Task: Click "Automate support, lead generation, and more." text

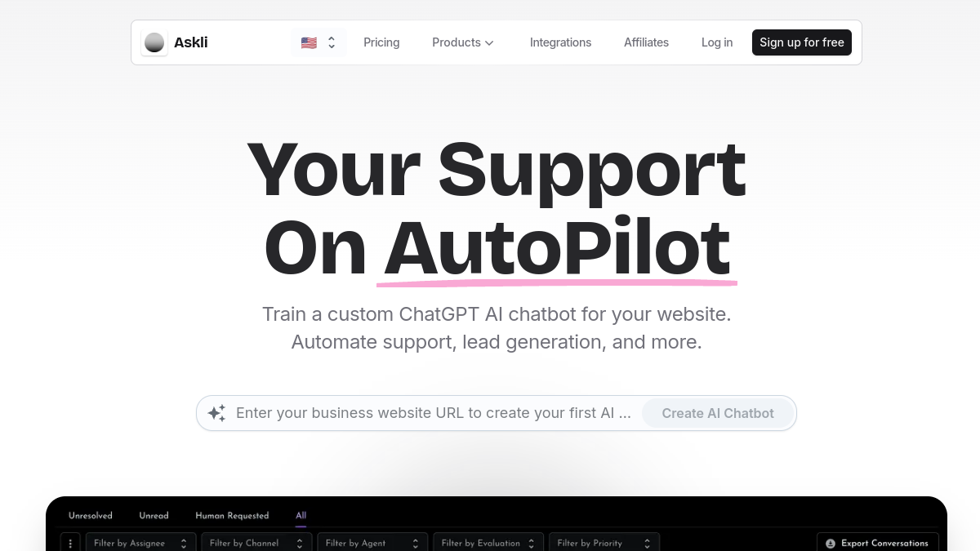Action: 497,342
